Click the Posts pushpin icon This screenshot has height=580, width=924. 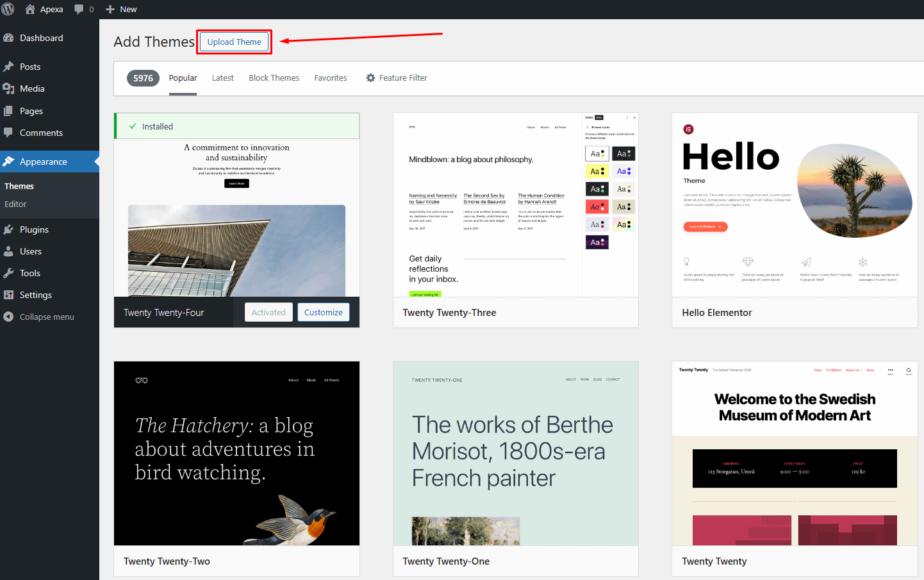8,67
